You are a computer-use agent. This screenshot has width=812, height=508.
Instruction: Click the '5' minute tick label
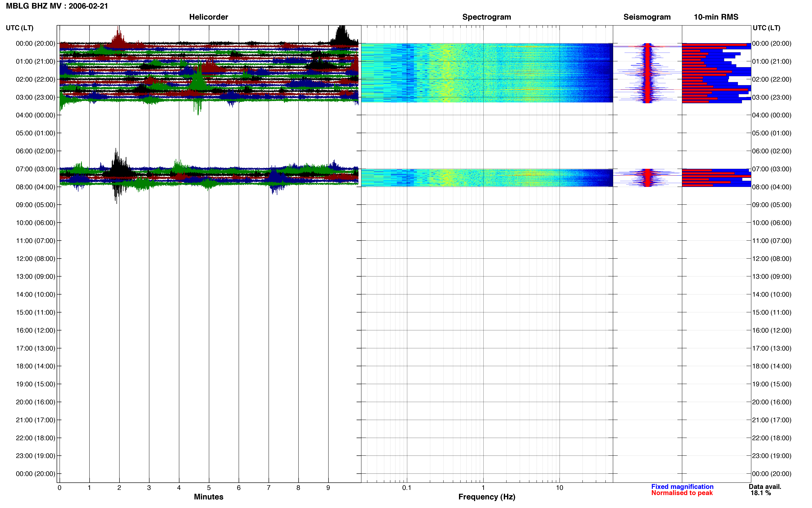pyautogui.click(x=209, y=488)
